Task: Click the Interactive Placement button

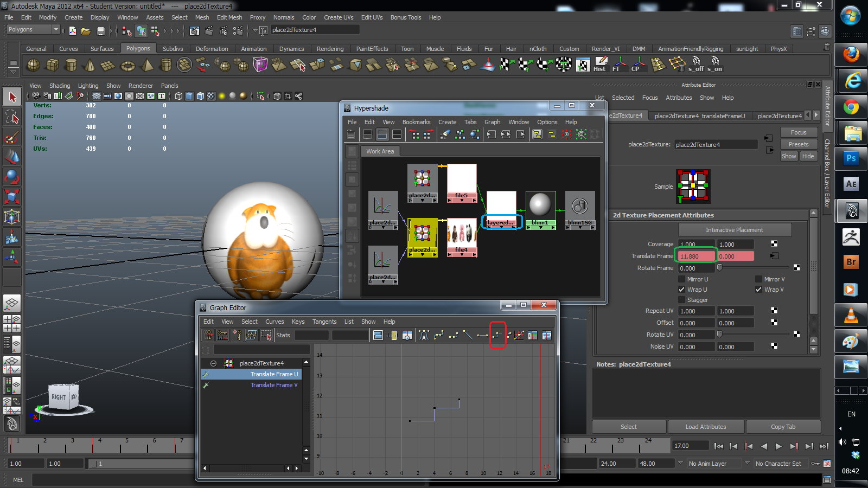Action: click(734, 230)
